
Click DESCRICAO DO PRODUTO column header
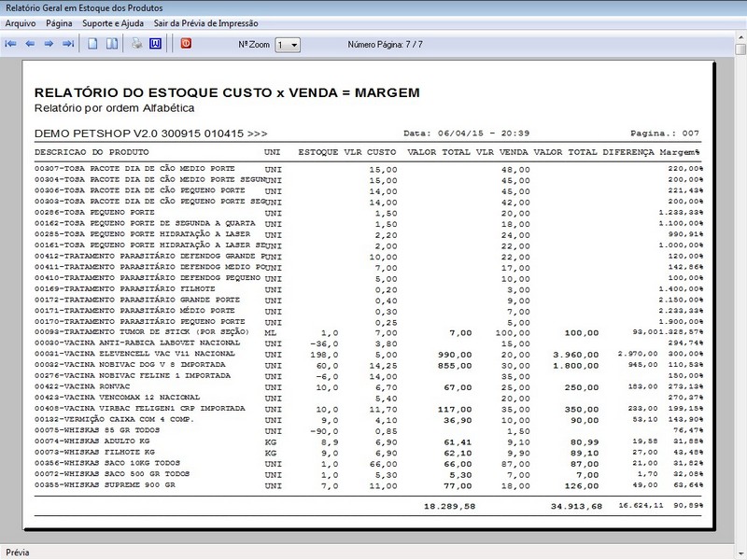pos(92,152)
